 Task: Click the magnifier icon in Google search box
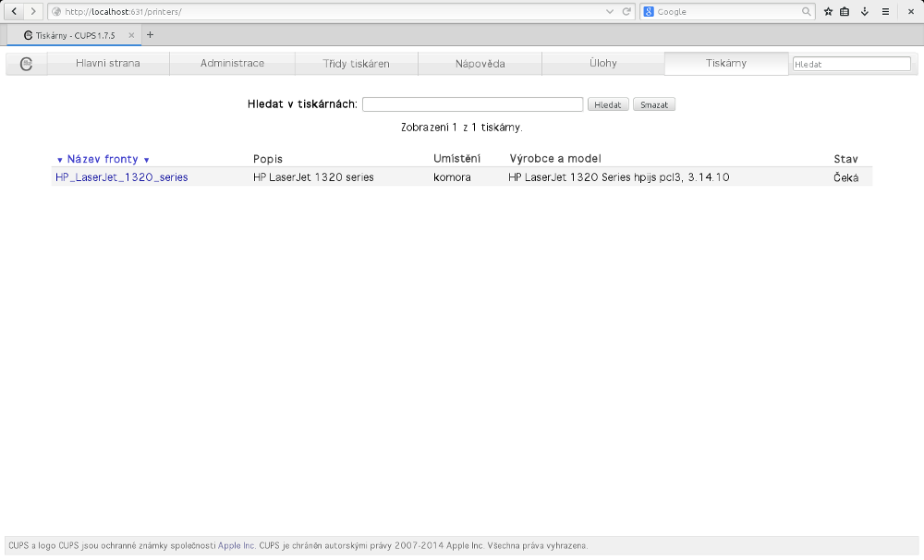(x=806, y=12)
